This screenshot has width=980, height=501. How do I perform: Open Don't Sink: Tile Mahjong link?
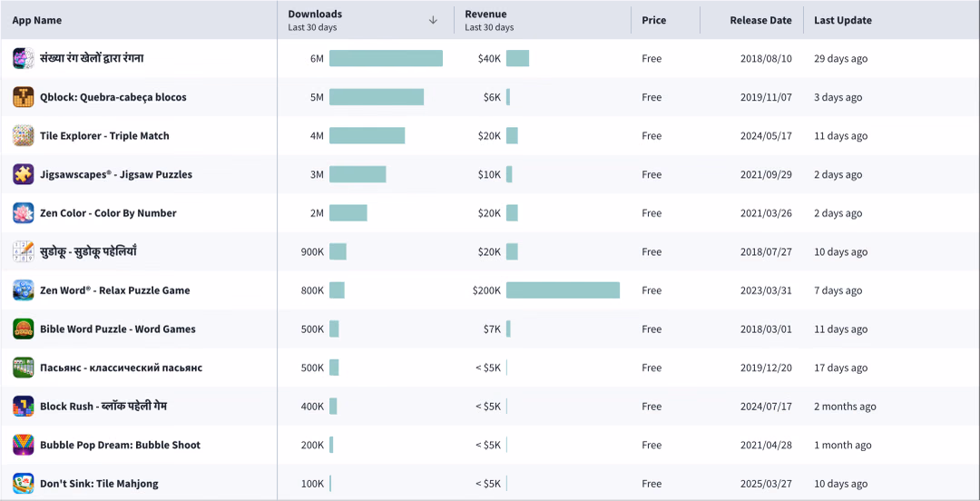point(100,484)
